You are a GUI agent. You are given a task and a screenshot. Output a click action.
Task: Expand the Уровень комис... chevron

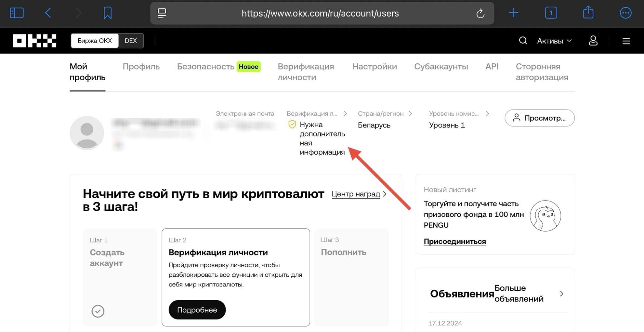coord(487,114)
